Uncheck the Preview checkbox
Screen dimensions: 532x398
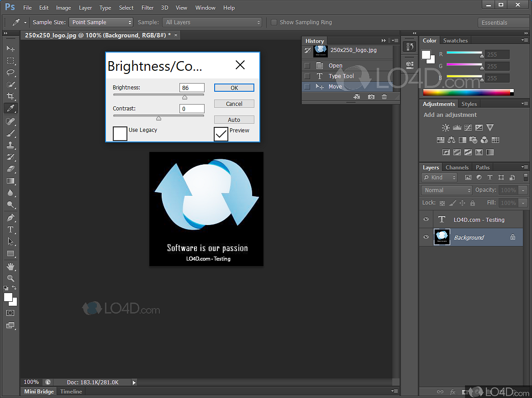tap(221, 134)
